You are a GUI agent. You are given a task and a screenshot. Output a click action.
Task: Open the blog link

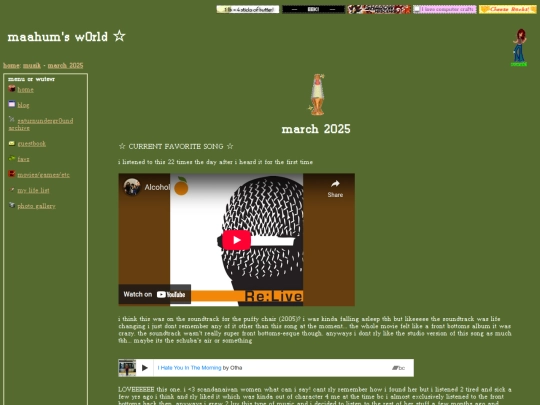23,105
